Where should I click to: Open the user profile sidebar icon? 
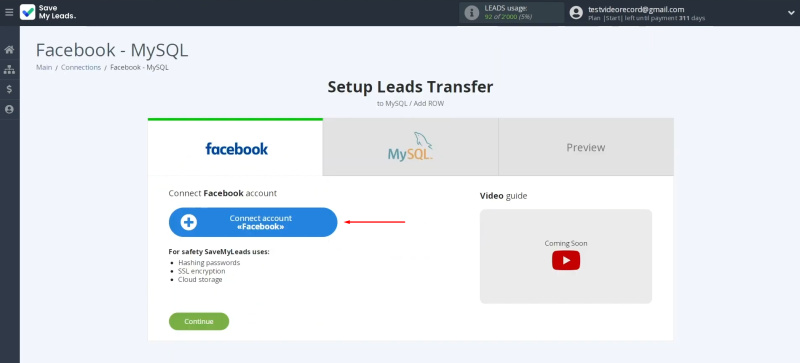[x=9, y=109]
